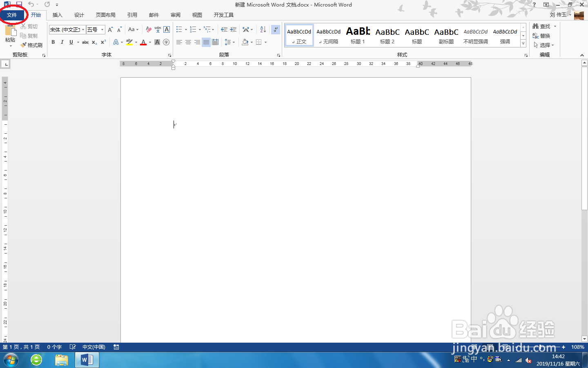Screen dimensions: 588x368
Task: Switch to the 审阅 tab
Action: 176,15
